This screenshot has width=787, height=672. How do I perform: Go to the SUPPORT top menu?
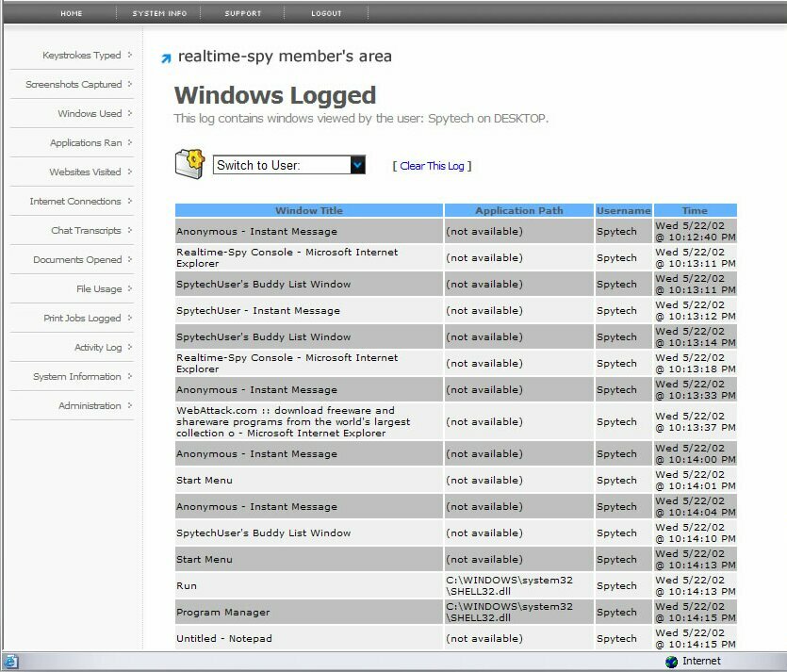(x=243, y=13)
